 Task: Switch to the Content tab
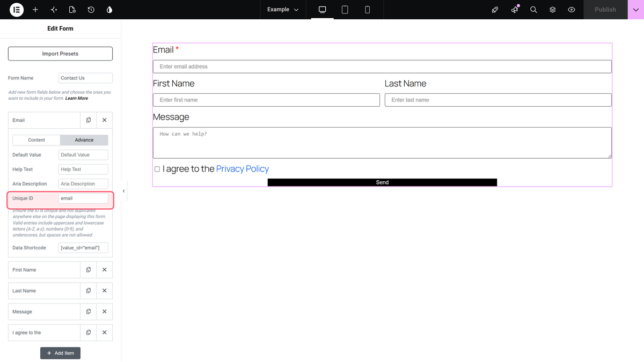coord(36,140)
